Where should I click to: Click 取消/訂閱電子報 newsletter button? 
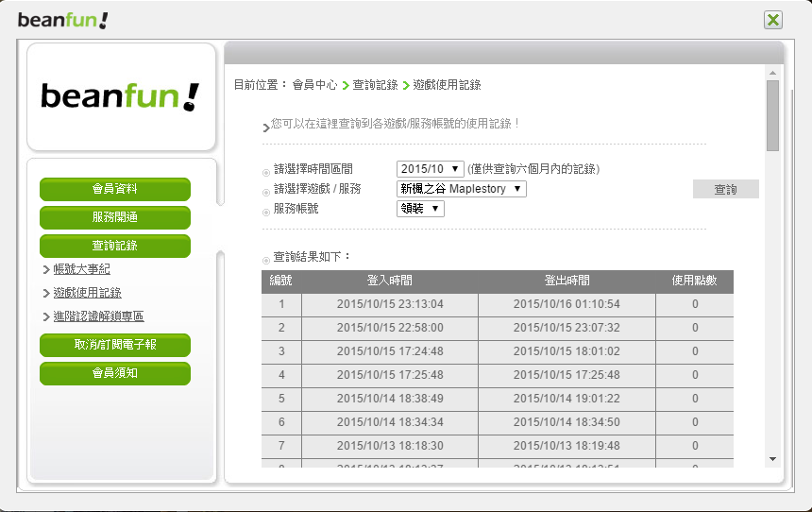pyautogui.click(x=115, y=345)
